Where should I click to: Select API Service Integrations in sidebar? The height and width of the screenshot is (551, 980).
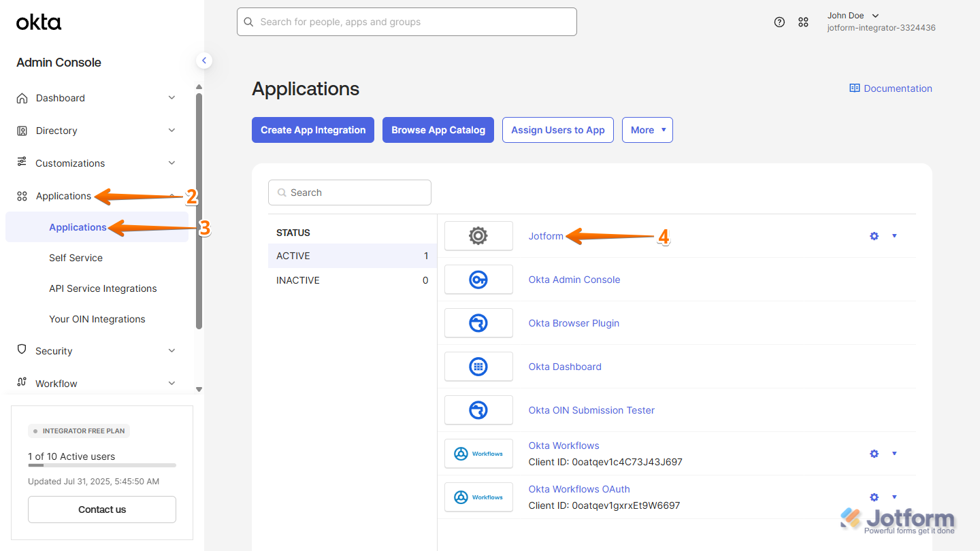pyautogui.click(x=103, y=288)
